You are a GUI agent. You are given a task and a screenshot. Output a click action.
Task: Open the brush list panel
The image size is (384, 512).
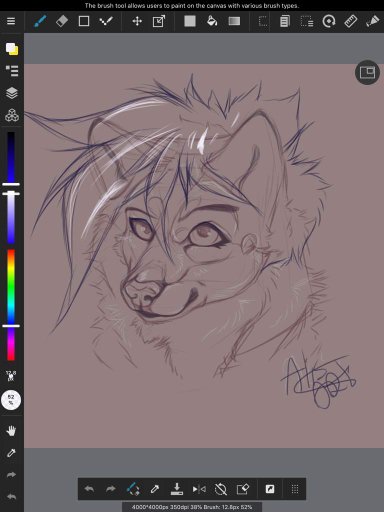point(12,71)
